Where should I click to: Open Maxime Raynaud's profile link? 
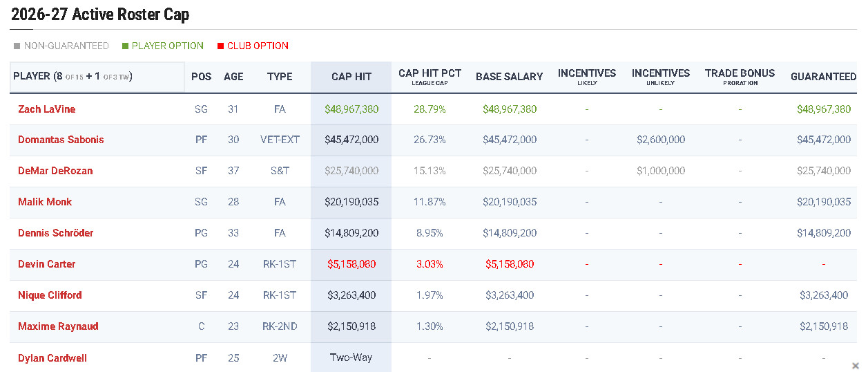click(x=58, y=326)
